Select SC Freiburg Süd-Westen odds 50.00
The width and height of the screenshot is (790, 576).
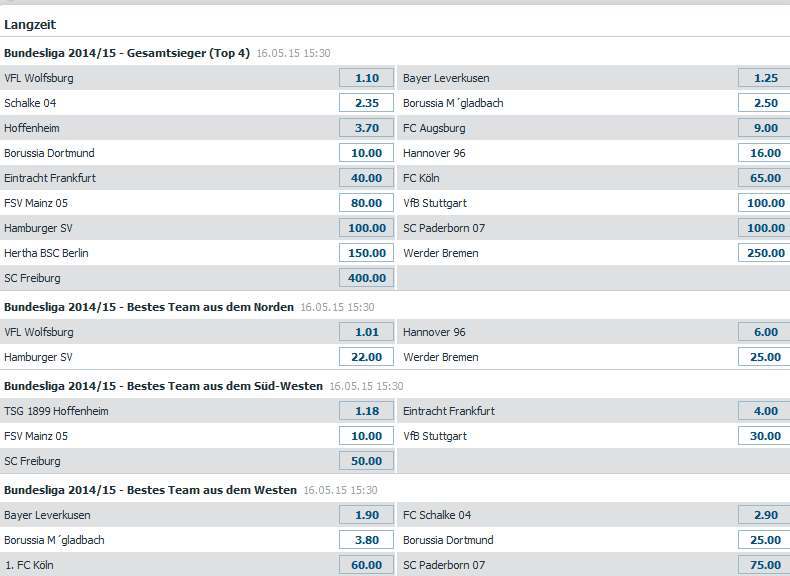[x=366, y=461]
